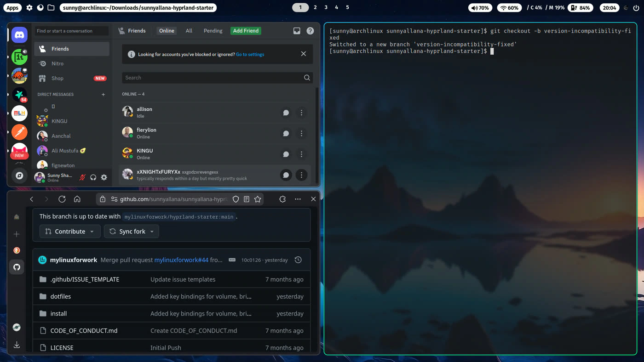644x362 pixels.
Task: Open Discord's Discover servers compass icon
Action: [19, 175]
